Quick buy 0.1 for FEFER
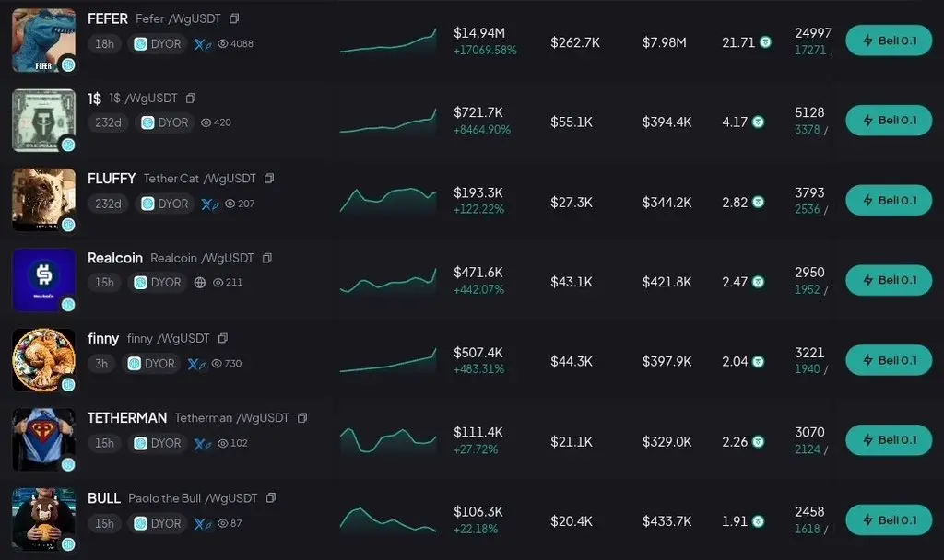 coord(889,41)
